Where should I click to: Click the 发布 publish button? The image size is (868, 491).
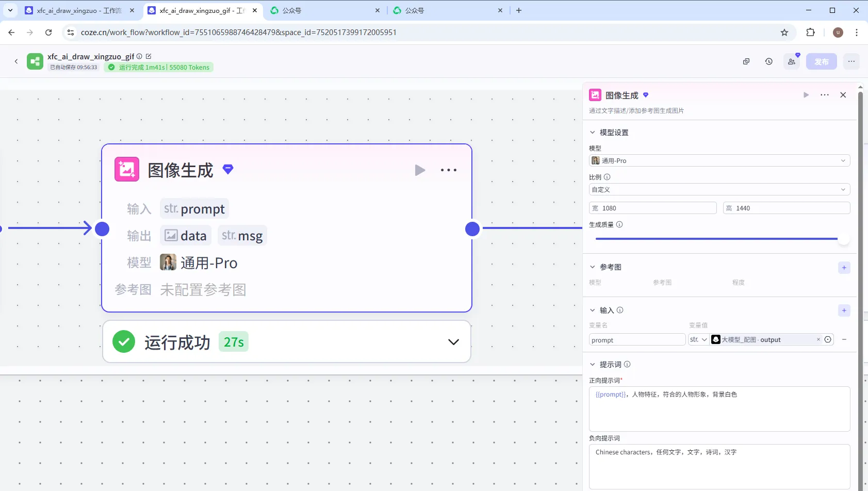822,61
